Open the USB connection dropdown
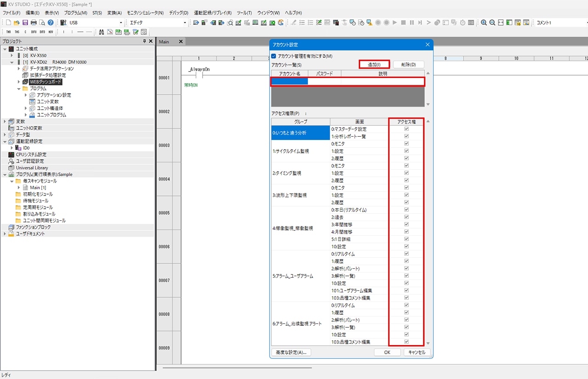This screenshot has height=379, width=588. [121, 22]
